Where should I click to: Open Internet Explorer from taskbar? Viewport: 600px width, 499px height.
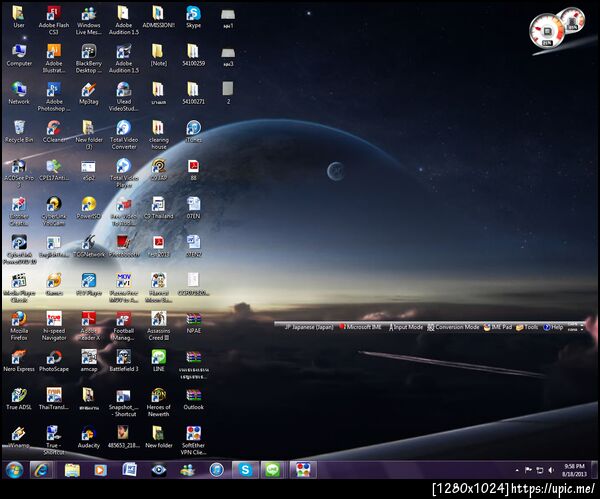pyautogui.click(x=41, y=470)
